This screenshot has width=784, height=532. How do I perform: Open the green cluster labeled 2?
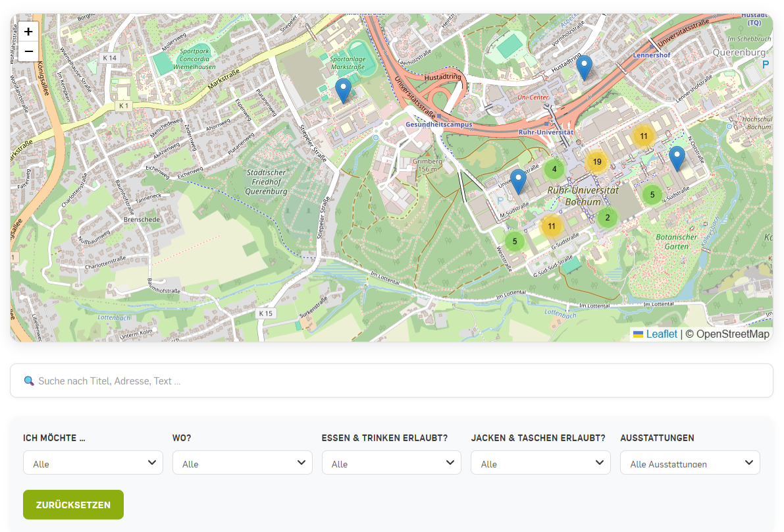click(607, 218)
